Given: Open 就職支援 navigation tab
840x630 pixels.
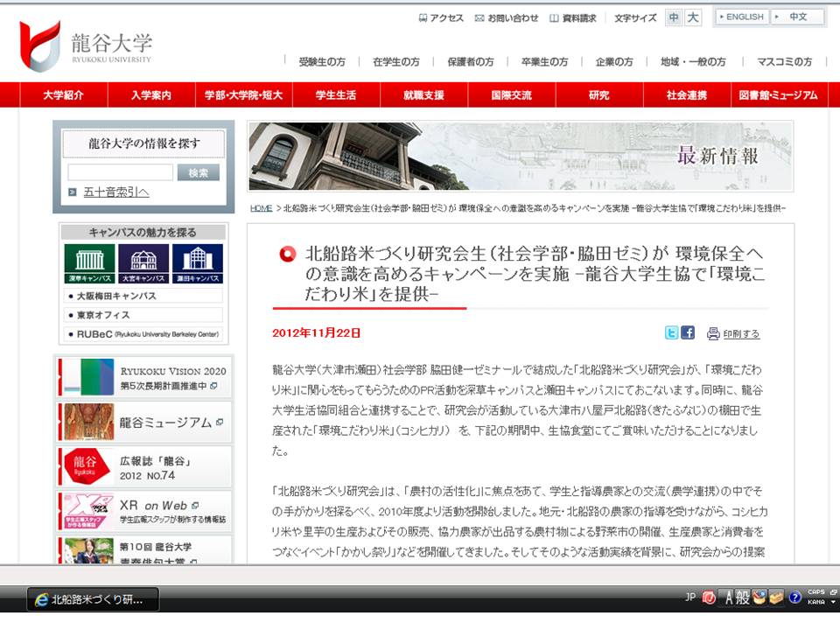Looking at the screenshot, I should (423, 94).
